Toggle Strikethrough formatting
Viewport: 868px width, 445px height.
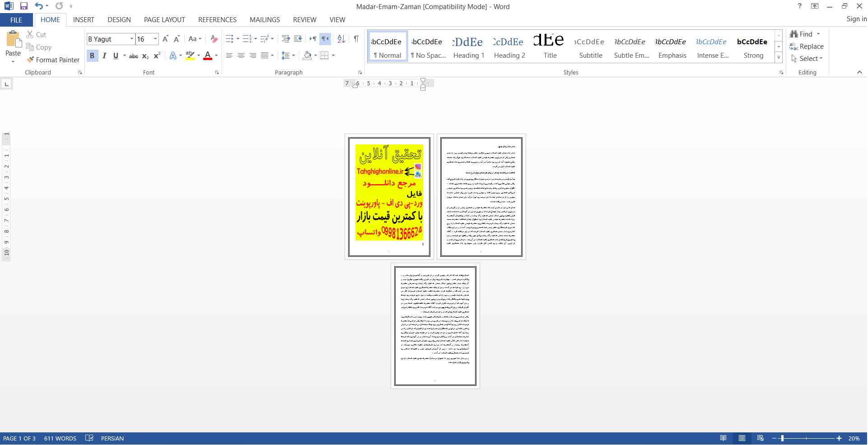pos(134,56)
